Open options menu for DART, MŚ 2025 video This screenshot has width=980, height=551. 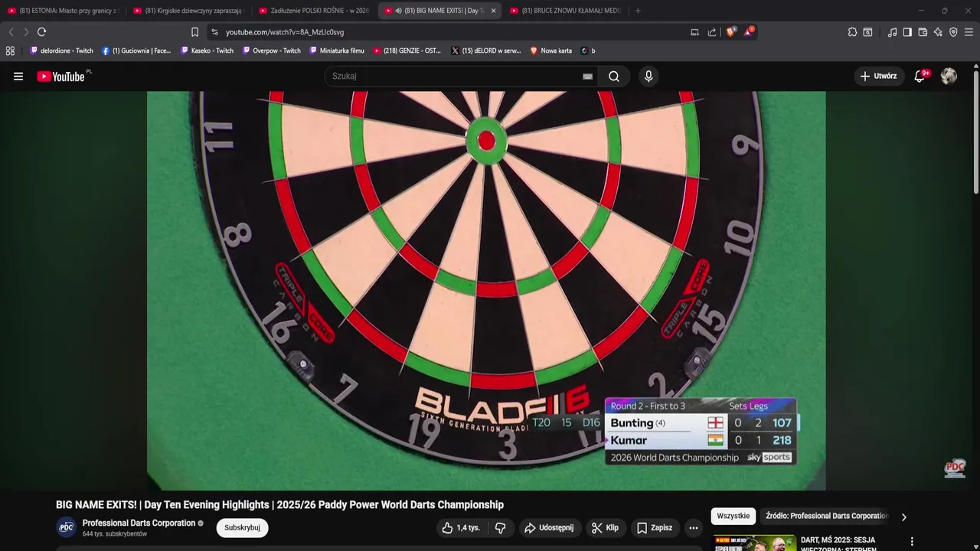coord(911,542)
